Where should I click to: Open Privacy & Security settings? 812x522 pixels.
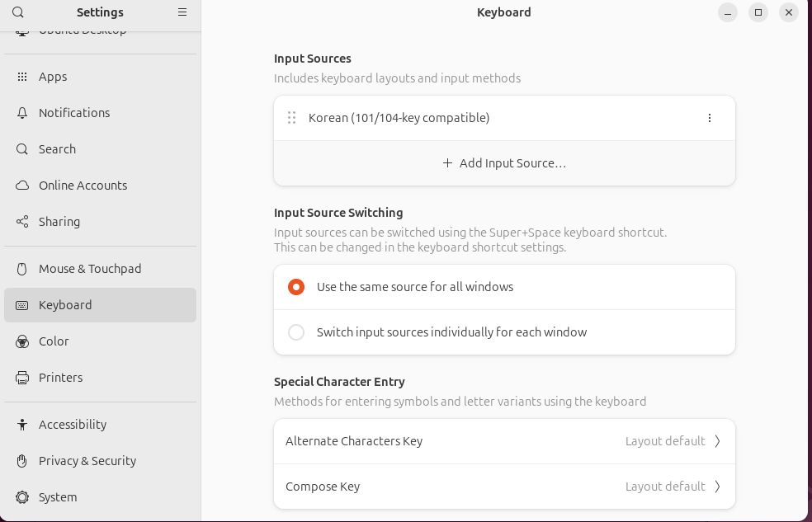(x=100, y=461)
